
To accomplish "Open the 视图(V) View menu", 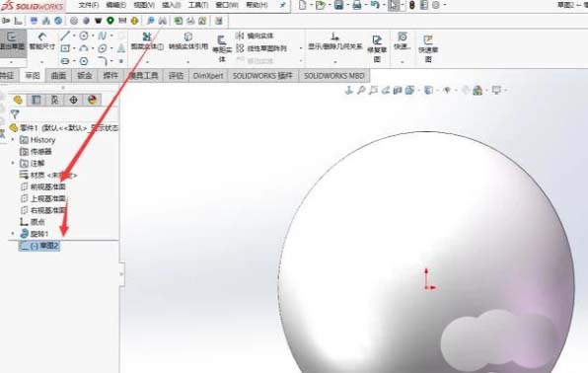I will tap(144, 5).
